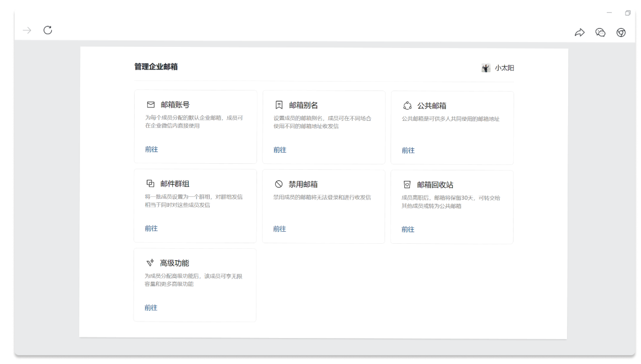Image resolution: width=641 pixels, height=364 pixels.
Task: Share the page to a WeChat conversation
Action: pos(600,33)
